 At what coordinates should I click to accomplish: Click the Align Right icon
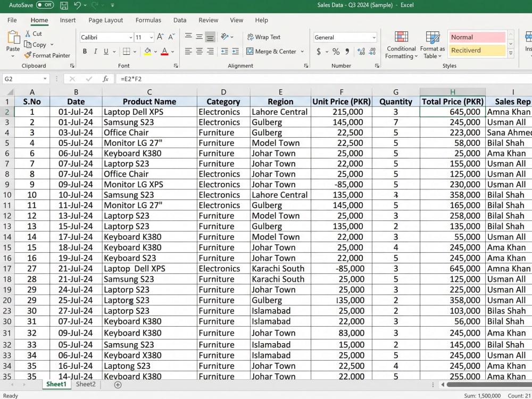point(210,51)
